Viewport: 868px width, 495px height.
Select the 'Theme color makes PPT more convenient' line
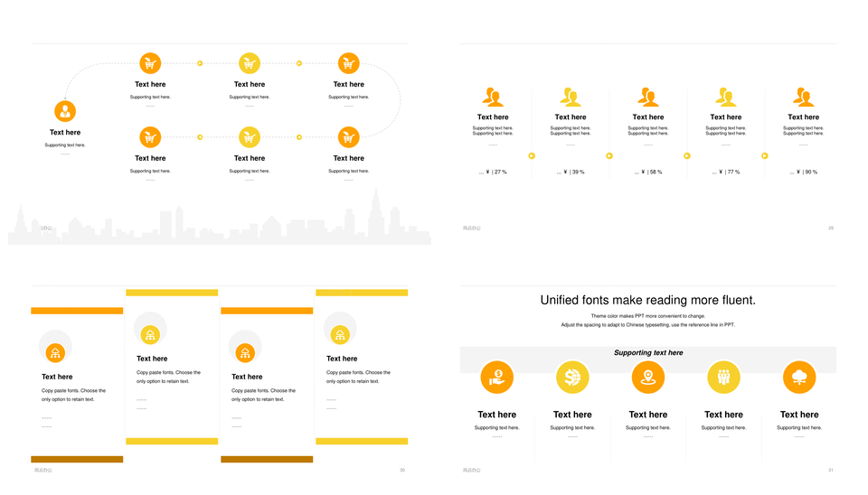click(x=647, y=316)
